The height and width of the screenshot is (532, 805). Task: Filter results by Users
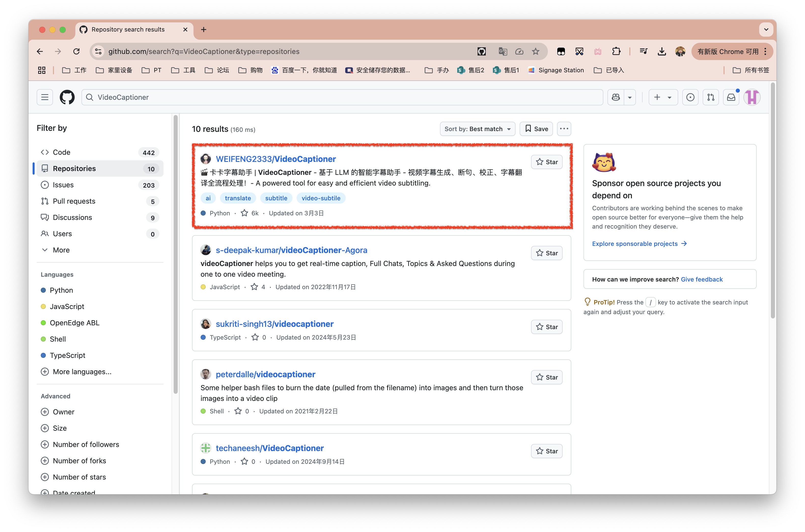click(x=100, y=234)
